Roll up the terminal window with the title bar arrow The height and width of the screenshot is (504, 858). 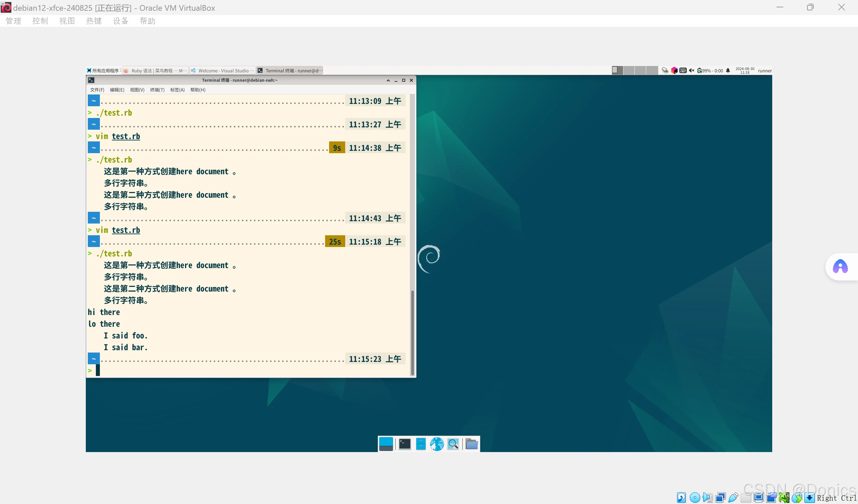[388, 80]
